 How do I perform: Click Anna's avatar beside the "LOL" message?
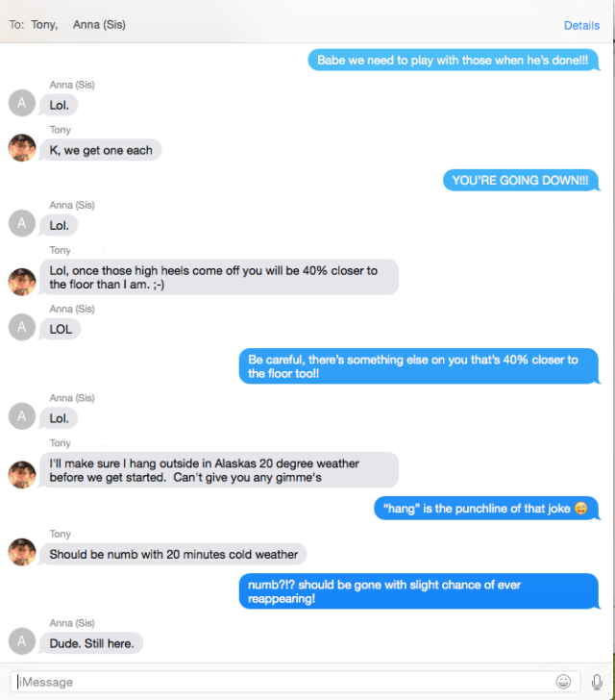(x=22, y=328)
